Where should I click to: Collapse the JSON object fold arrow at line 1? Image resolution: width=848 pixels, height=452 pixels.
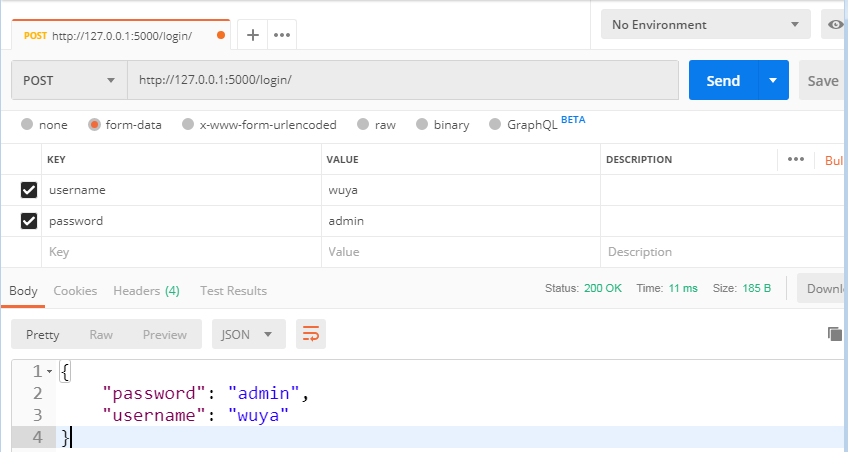click(x=50, y=372)
